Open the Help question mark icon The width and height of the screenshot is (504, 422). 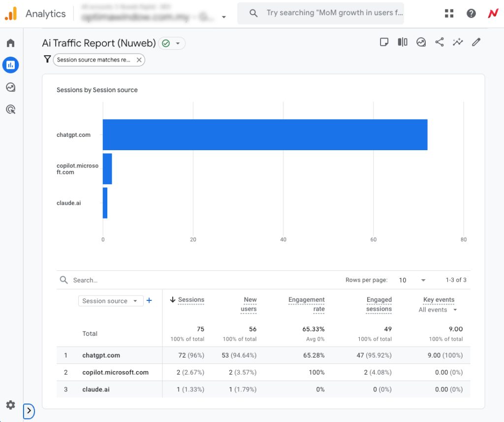tap(471, 13)
